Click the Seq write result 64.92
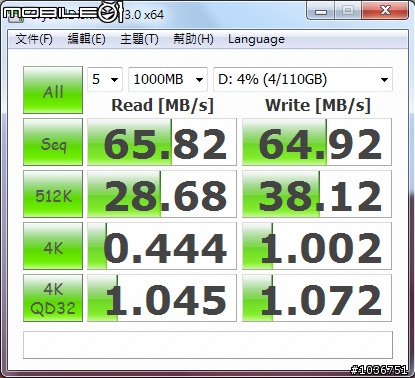The image size is (415, 378). click(x=317, y=142)
